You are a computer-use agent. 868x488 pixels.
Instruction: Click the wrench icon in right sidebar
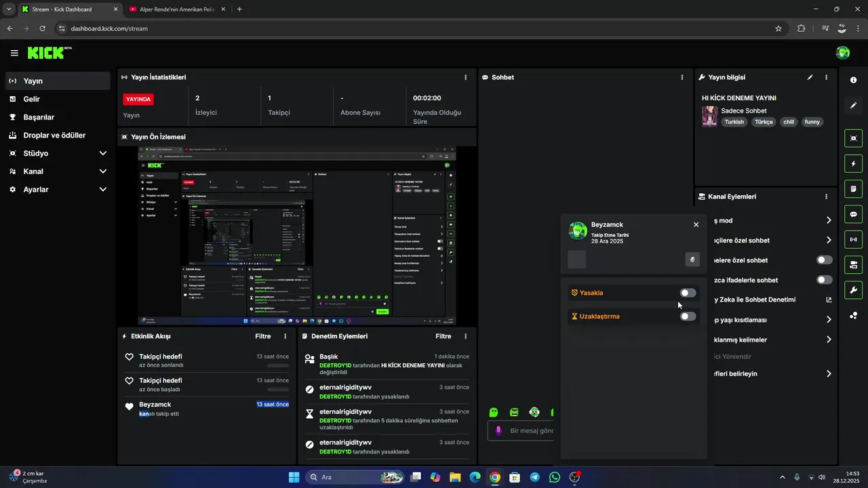(x=853, y=290)
